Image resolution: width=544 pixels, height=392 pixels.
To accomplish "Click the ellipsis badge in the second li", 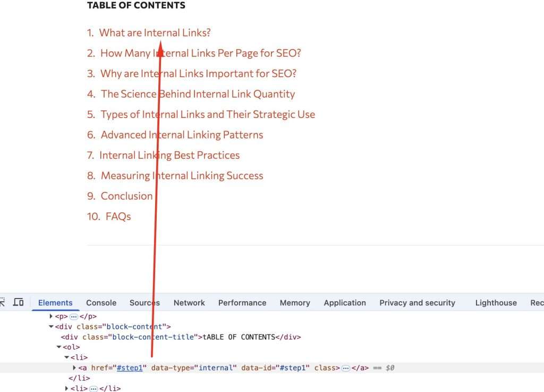I will pos(93,388).
